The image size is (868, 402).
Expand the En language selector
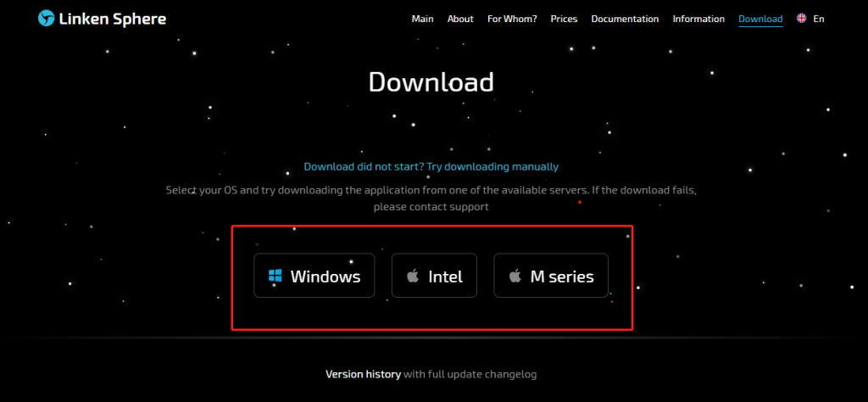[x=819, y=19]
